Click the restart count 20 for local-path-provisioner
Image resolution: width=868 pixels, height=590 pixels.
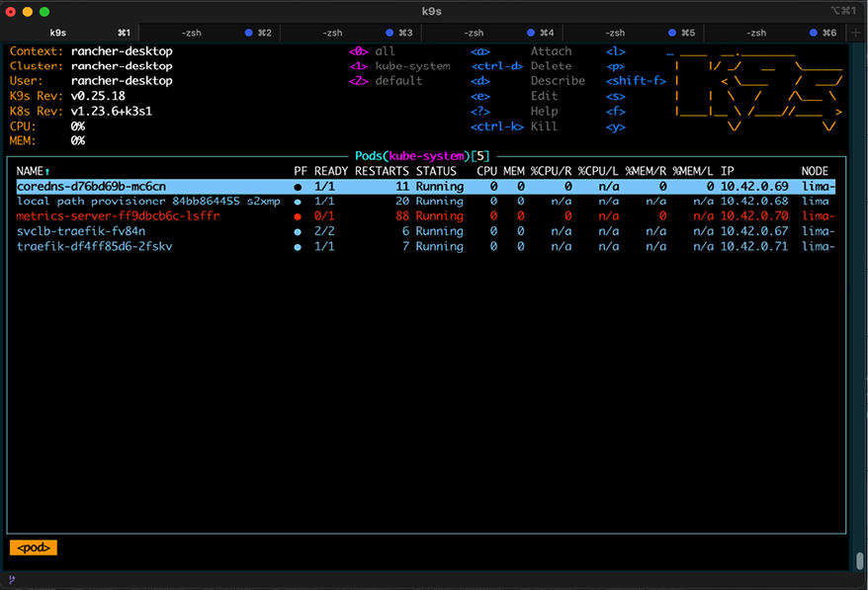click(402, 202)
